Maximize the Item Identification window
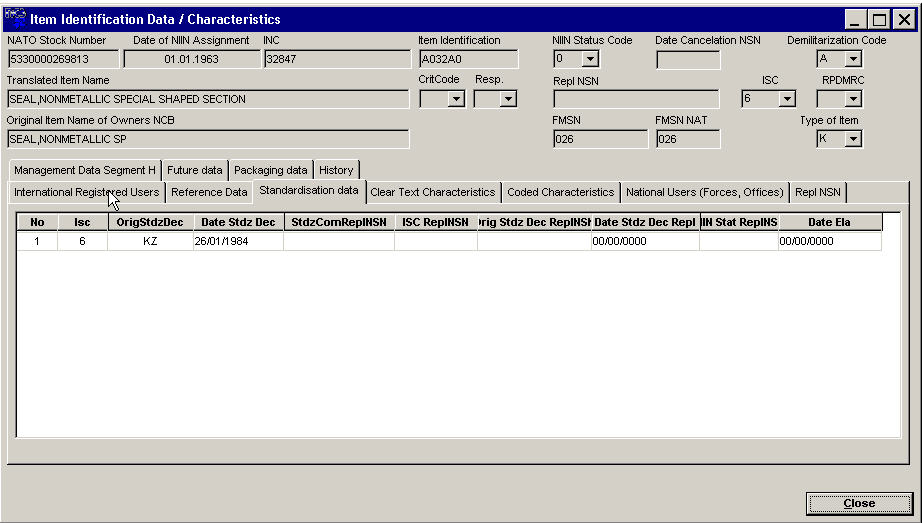This screenshot has width=922, height=523. pos(879,19)
